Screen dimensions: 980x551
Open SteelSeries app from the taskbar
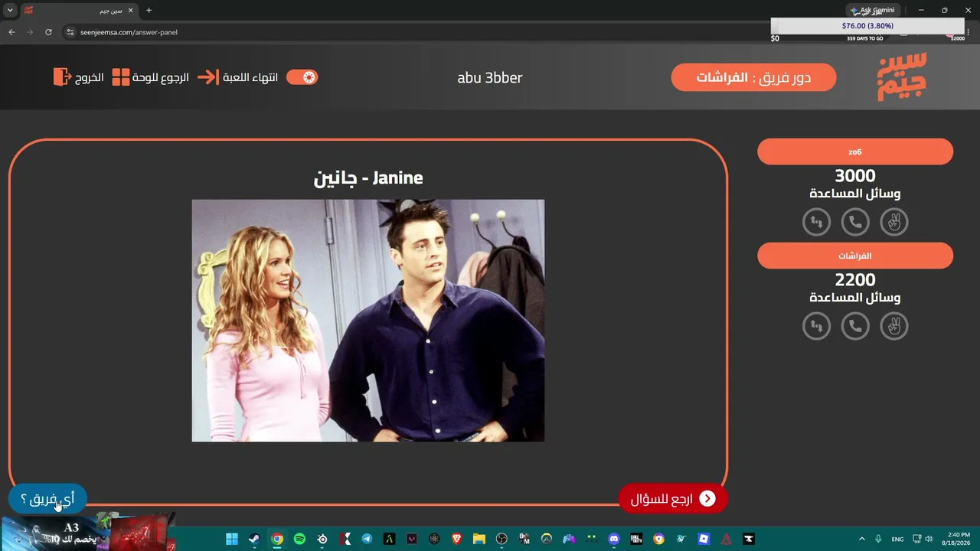pos(322,539)
